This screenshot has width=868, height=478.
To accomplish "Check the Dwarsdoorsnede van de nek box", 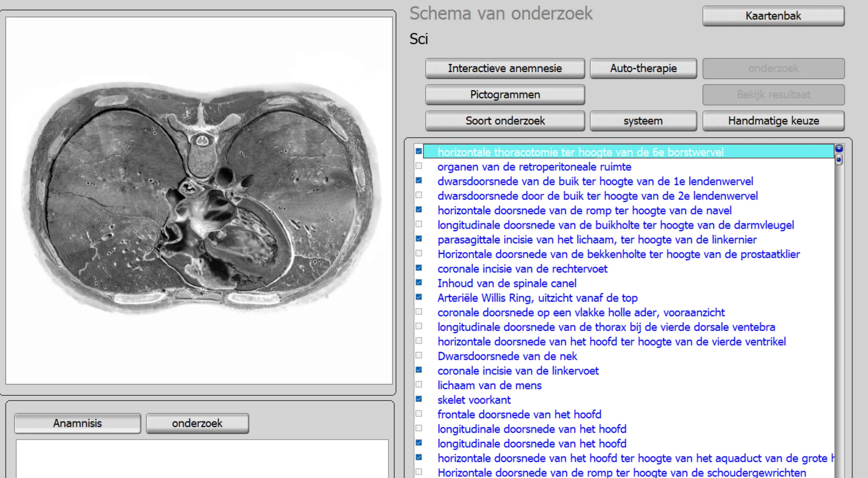I will point(419,355).
